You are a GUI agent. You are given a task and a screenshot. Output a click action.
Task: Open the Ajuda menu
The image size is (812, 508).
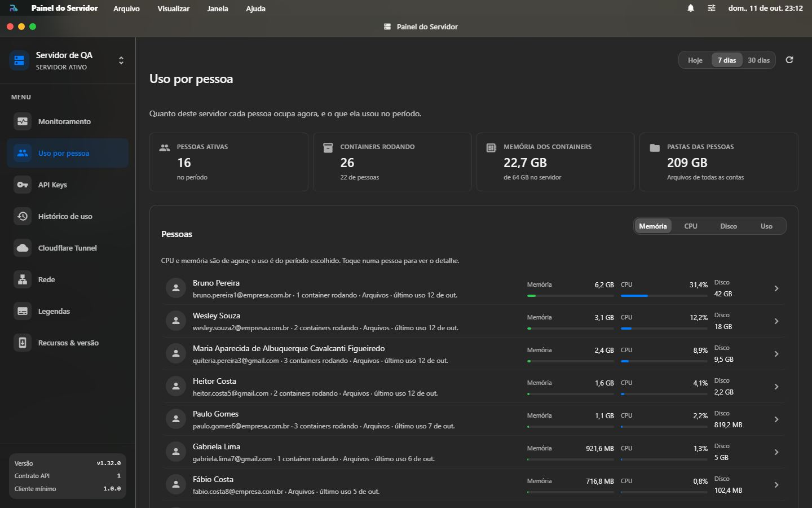pyautogui.click(x=255, y=8)
